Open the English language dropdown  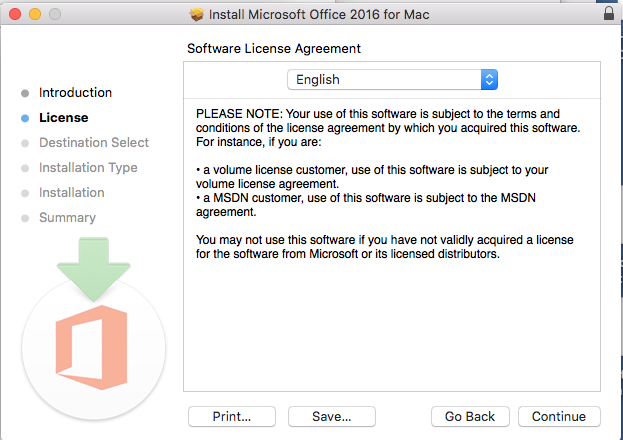pos(392,79)
